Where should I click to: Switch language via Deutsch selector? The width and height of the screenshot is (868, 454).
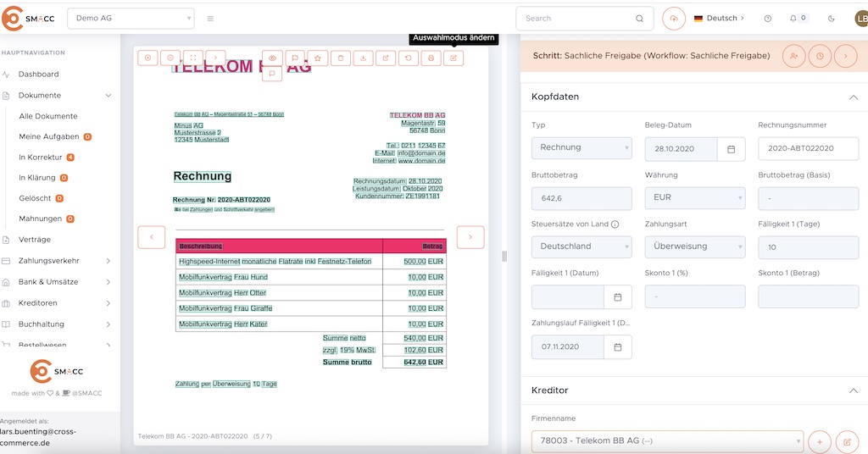pos(719,18)
